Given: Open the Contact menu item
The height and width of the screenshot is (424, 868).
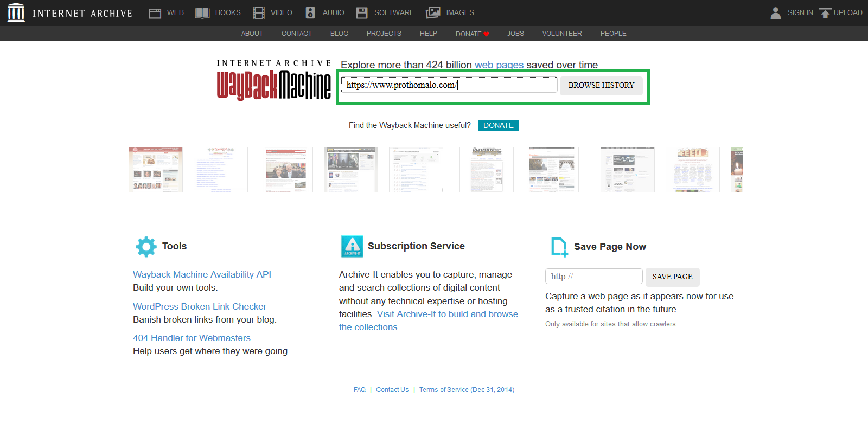Looking at the screenshot, I should tap(297, 34).
